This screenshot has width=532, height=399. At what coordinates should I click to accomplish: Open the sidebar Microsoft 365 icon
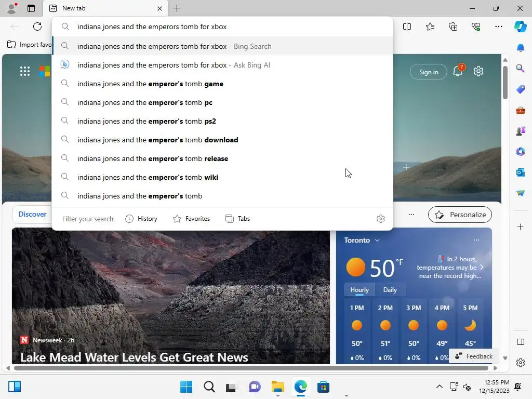click(521, 151)
